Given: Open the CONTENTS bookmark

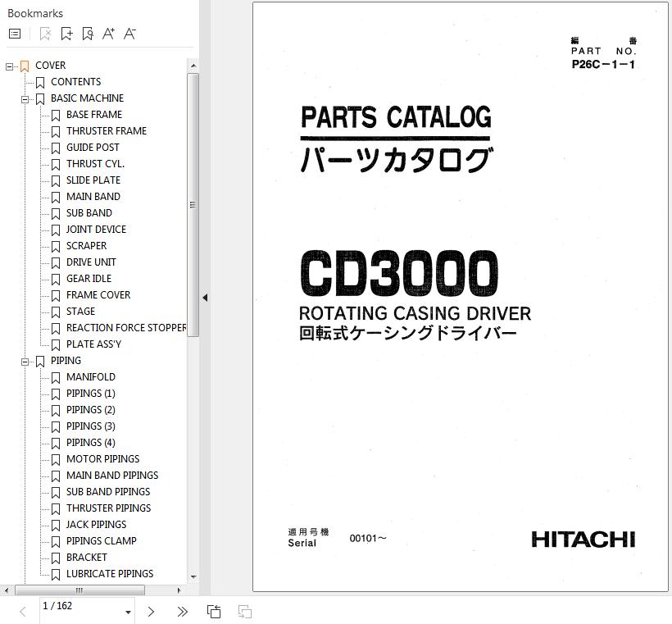Looking at the screenshot, I should (x=76, y=82).
